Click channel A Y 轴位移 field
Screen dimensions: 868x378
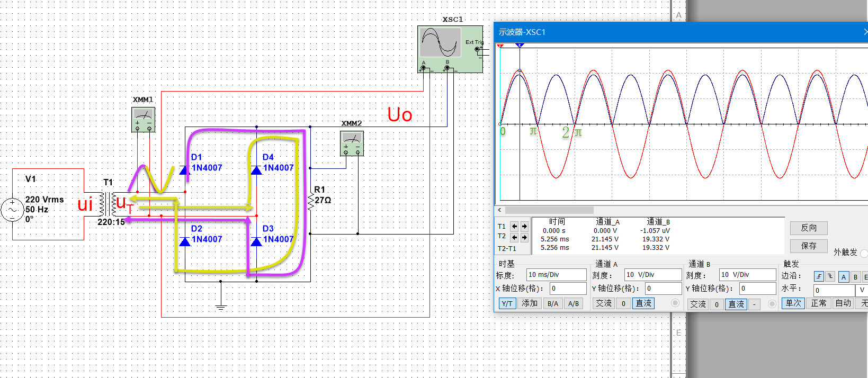pyautogui.click(x=663, y=289)
